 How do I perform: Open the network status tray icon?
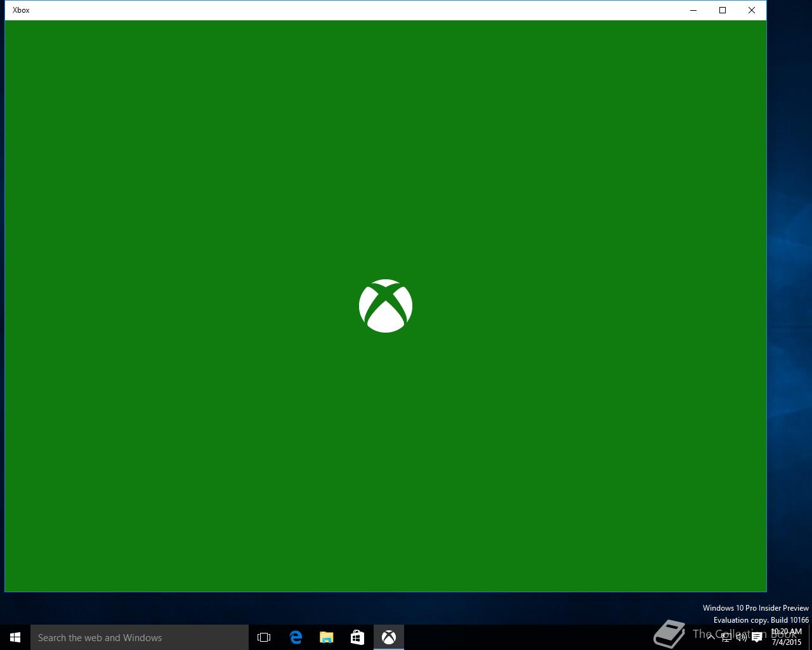pyautogui.click(x=726, y=637)
